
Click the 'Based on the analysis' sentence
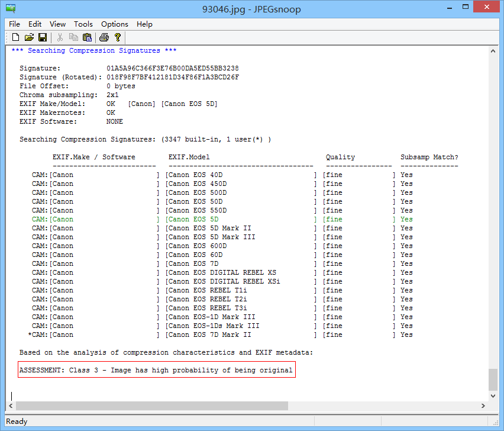pyautogui.click(x=166, y=352)
